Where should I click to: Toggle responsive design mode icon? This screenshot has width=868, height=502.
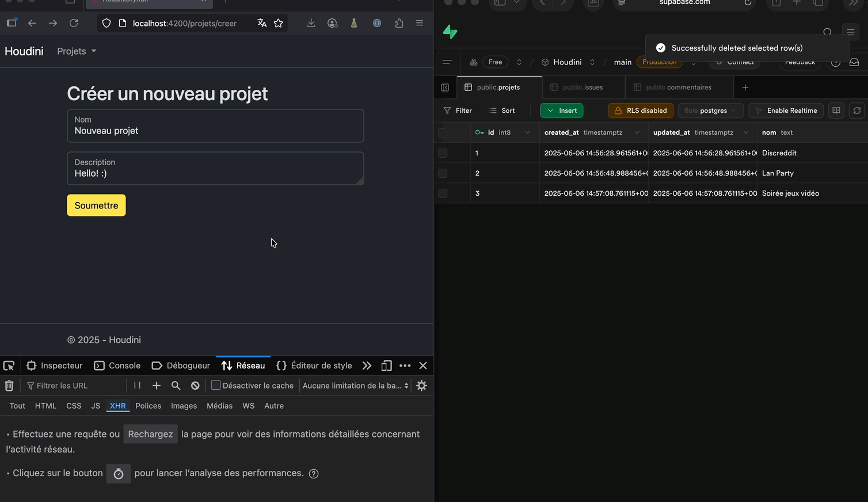pyautogui.click(x=386, y=366)
